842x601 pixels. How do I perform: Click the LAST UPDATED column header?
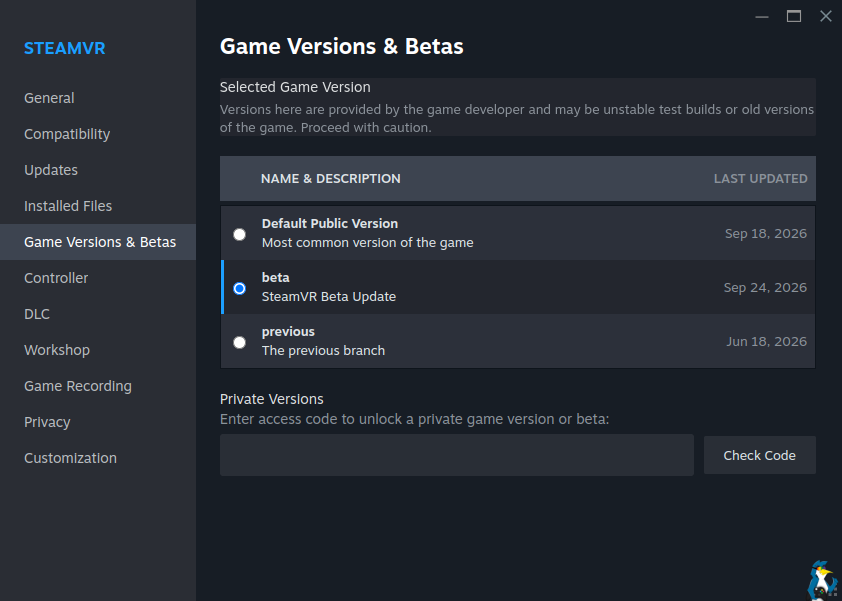coord(760,179)
